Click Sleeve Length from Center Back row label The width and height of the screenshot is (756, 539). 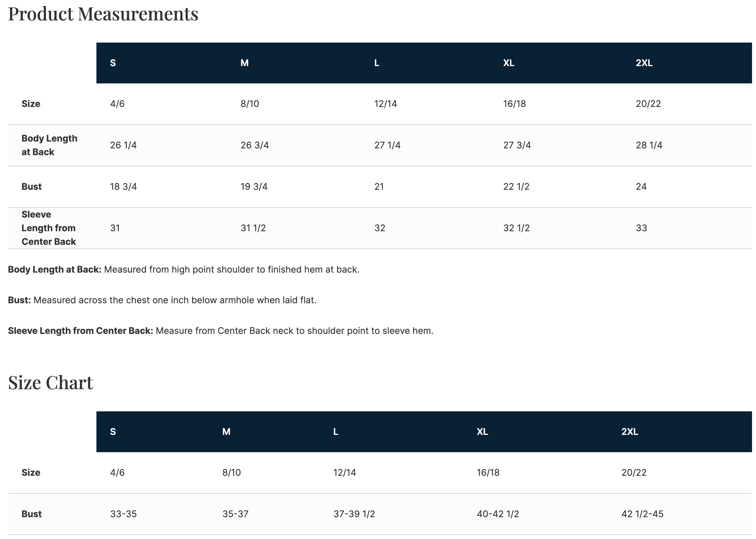tap(48, 228)
